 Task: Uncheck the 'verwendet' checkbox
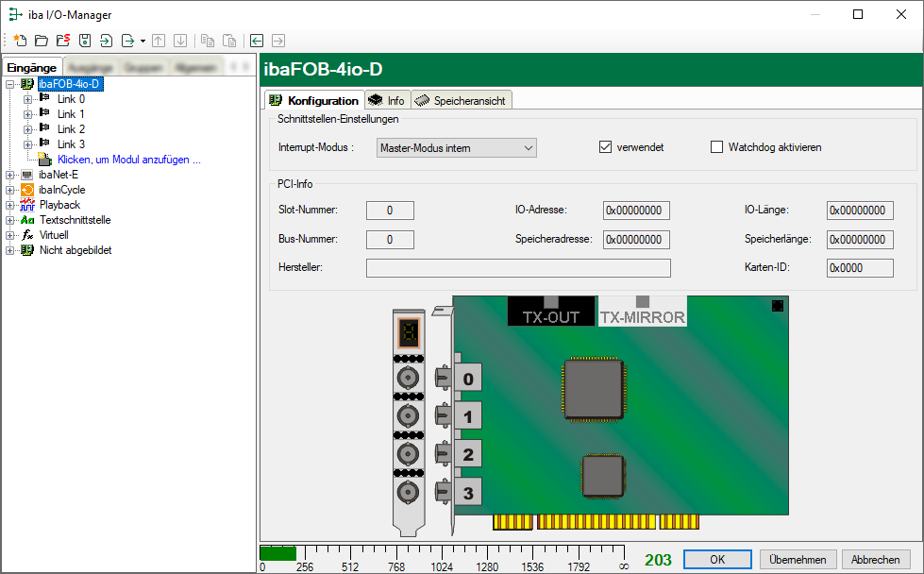point(605,147)
